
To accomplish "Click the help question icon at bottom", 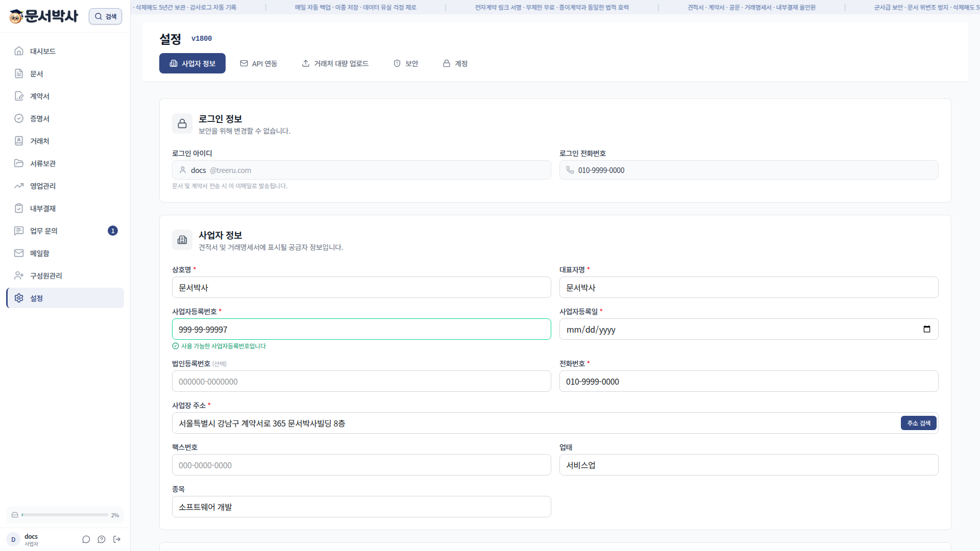I will [x=102, y=539].
